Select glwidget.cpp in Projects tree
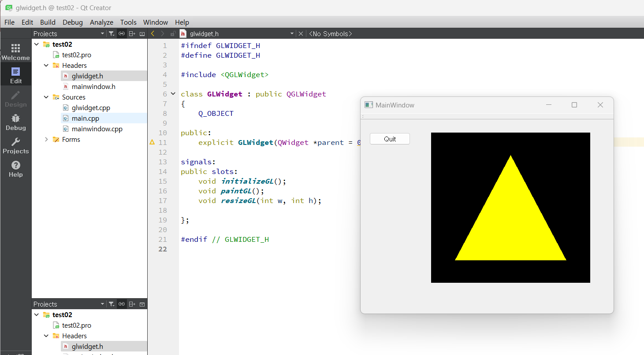Viewport: 644px width, 355px height. pos(91,107)
